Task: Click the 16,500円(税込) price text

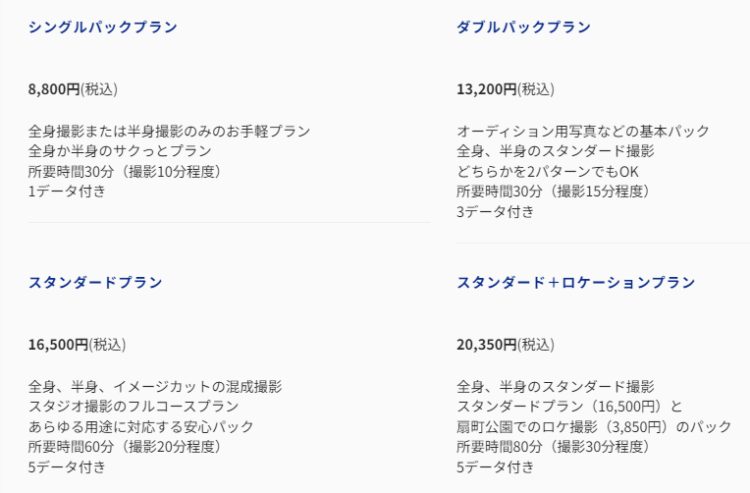Action: point(77,344)
